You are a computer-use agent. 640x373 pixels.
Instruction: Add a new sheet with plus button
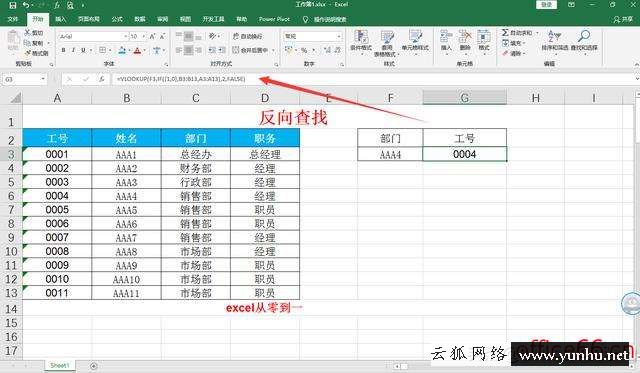coord(93,366)
